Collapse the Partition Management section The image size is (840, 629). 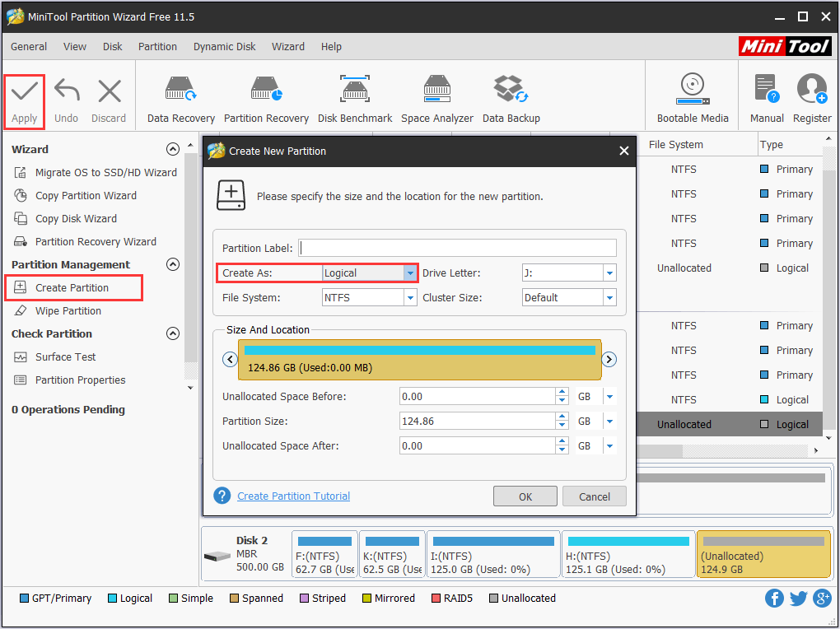click(x=172, y=264)
